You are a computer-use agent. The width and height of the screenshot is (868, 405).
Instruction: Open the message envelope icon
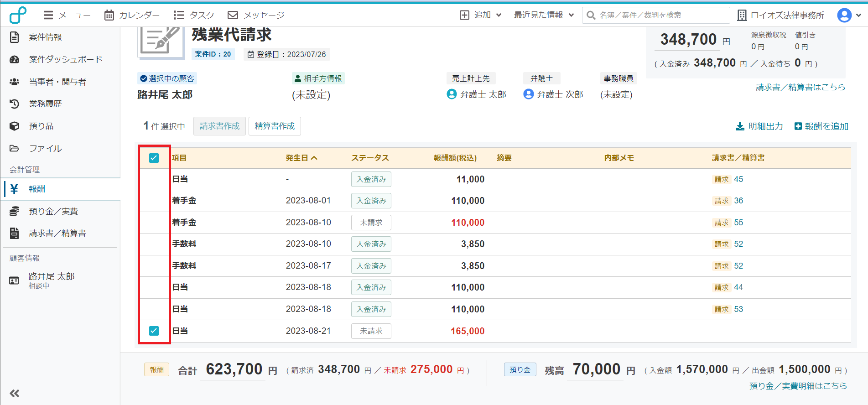click(x=233, y=15)
